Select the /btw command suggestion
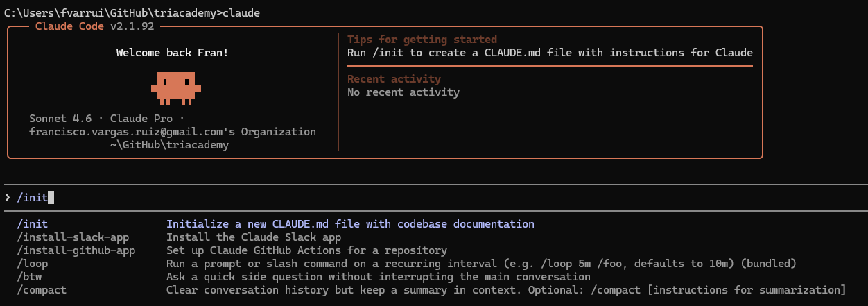 (30, 277)
